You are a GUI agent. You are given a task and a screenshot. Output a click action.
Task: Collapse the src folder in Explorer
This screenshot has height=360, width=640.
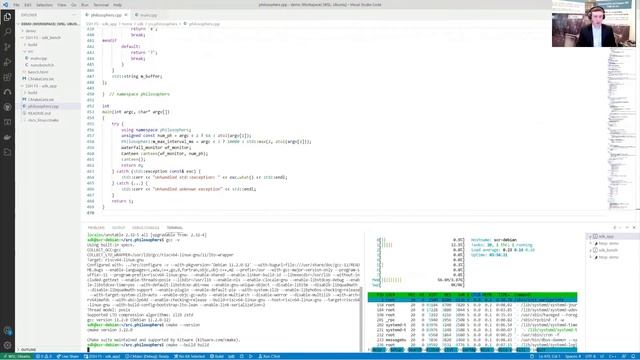click(31, 51)
